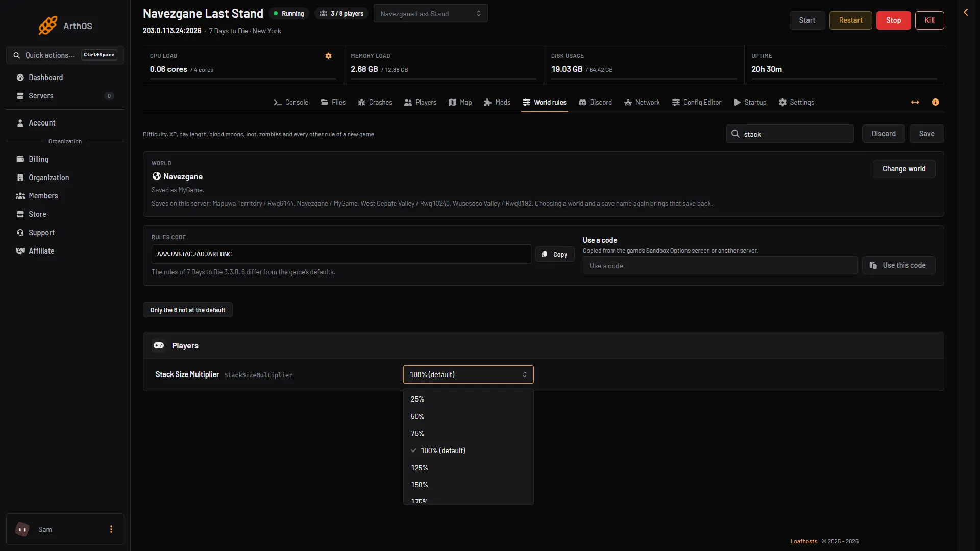
Task: Open Quick actions search box
Action: 65,55
